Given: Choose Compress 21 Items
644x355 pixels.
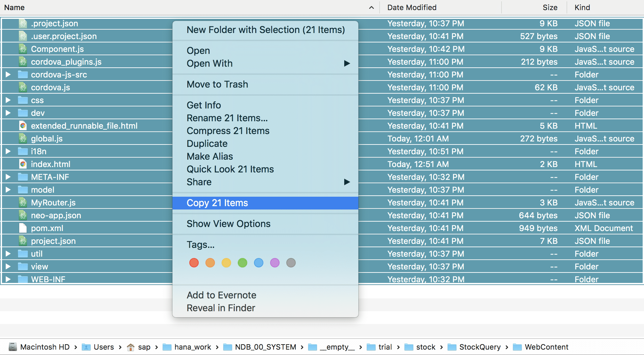Looking at the screenshot, I should pos(228,131).
